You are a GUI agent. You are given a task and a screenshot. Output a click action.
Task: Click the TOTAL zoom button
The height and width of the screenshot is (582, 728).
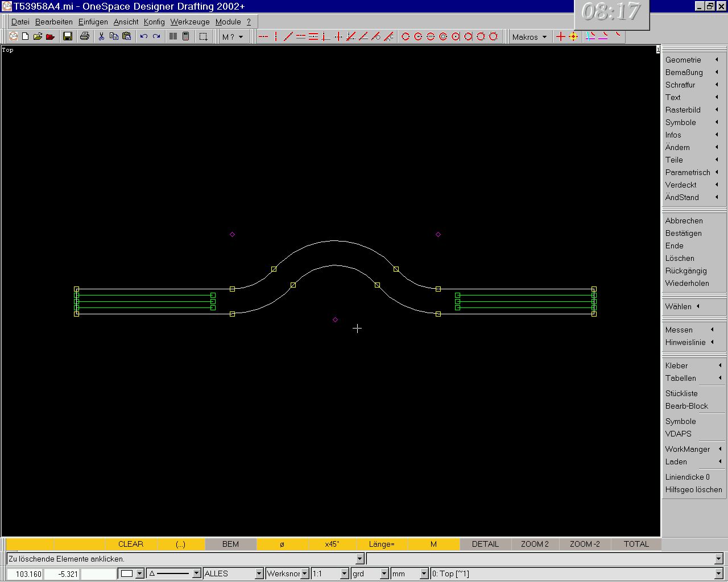tap(636, 544)
